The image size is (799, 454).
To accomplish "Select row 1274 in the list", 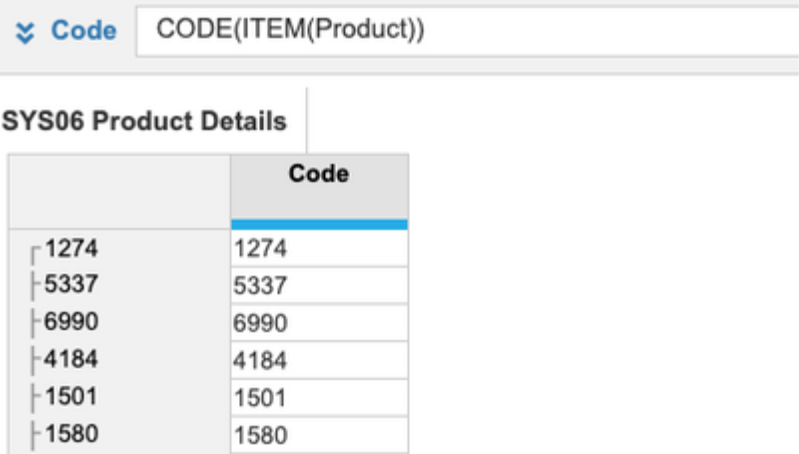I will pyautogui.click(x=120, y=249).
